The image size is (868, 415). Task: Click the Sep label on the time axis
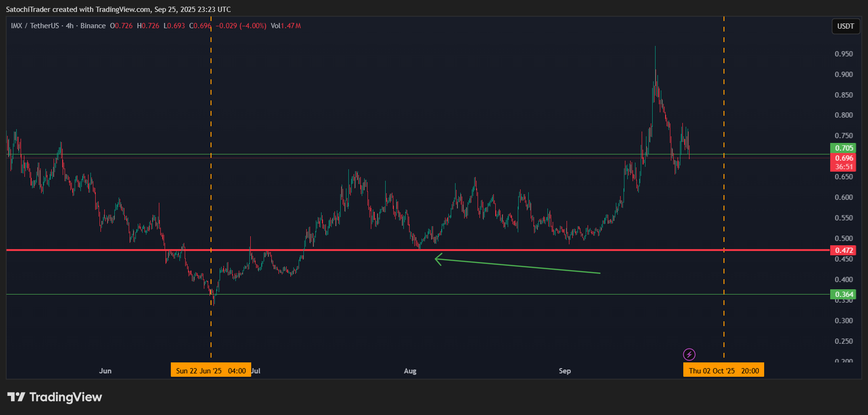(565, 371)
